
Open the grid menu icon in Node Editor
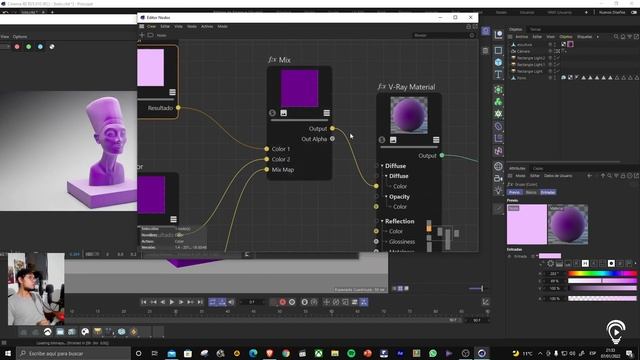pyautogui.click(x=142, y=26)
